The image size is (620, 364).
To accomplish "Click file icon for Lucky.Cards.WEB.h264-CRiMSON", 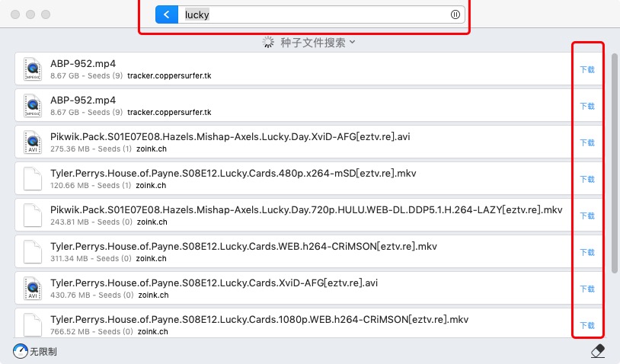I will click(33, 252).
